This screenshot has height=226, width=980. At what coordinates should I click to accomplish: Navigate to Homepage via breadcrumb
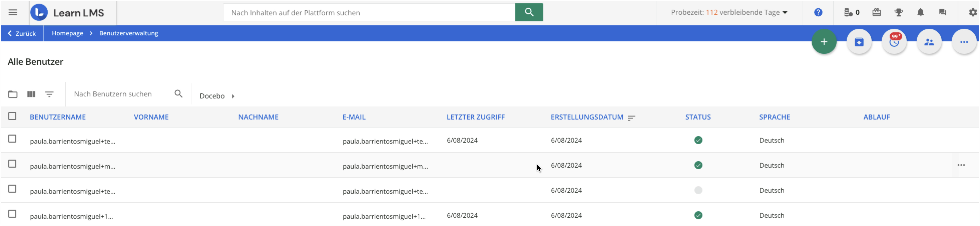click(x=67, y=33)
